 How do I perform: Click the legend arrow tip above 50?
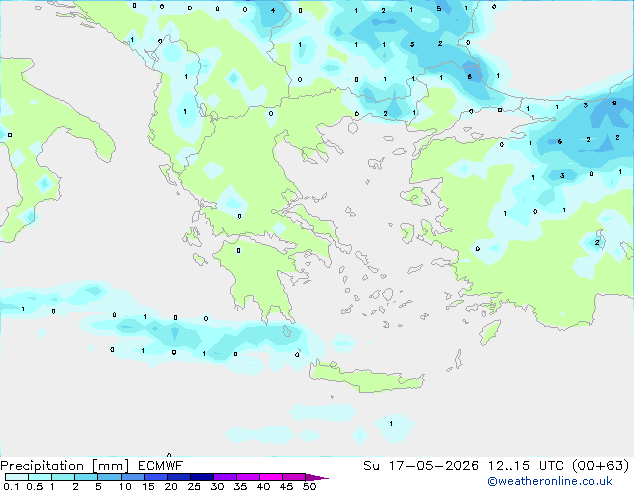(317, 477)
